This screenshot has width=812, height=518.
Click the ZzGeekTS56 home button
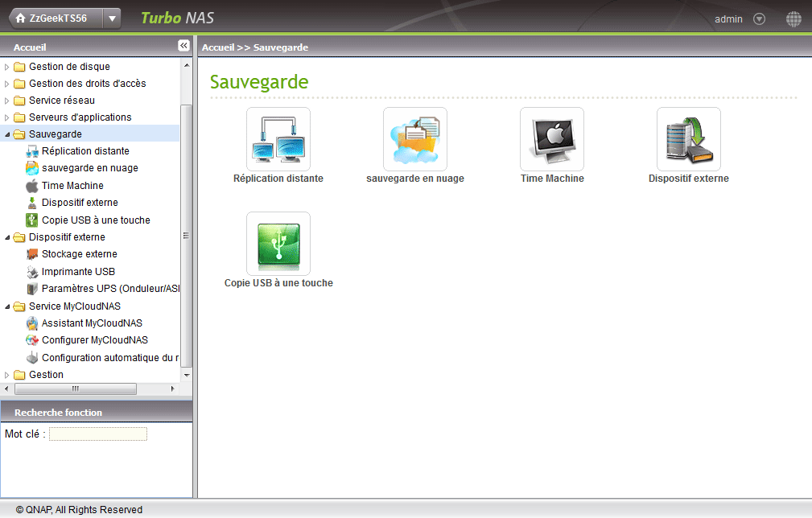point(56,18)
